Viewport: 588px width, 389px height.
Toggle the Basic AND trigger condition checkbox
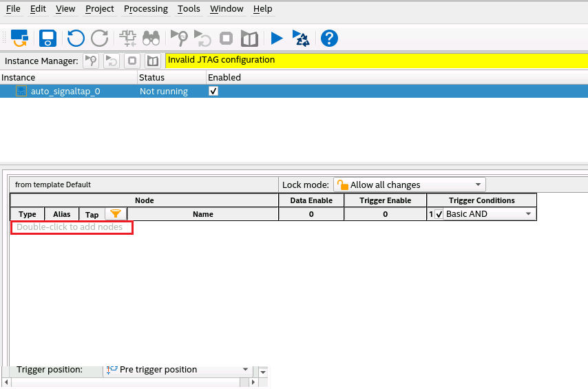pyautogui.click(x=439, y=214)
